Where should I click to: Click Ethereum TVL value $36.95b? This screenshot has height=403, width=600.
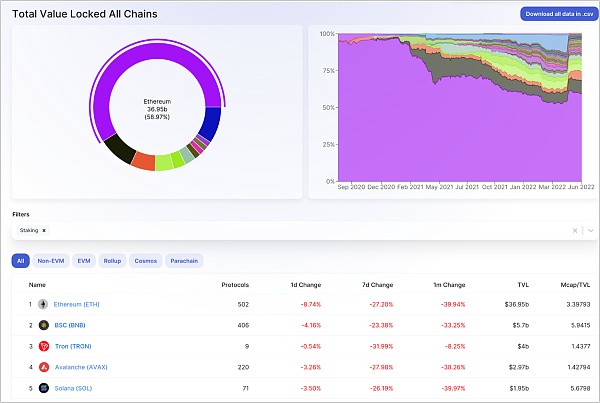[x=517, y=304]
